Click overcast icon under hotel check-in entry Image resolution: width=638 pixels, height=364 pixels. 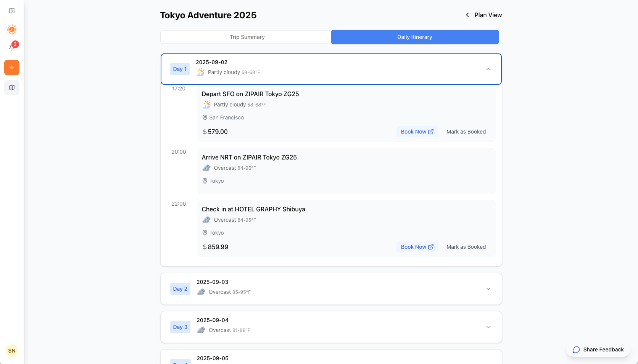coord(206,220)
